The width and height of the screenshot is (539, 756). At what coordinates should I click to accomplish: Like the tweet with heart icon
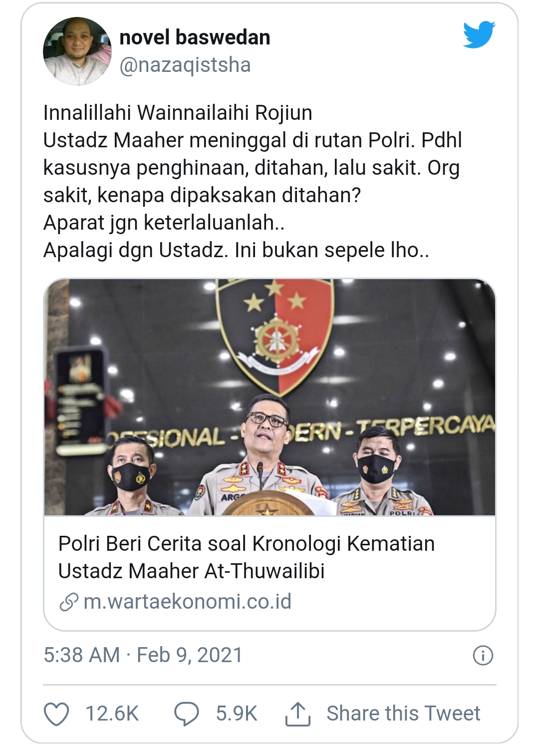click(56, 714)
